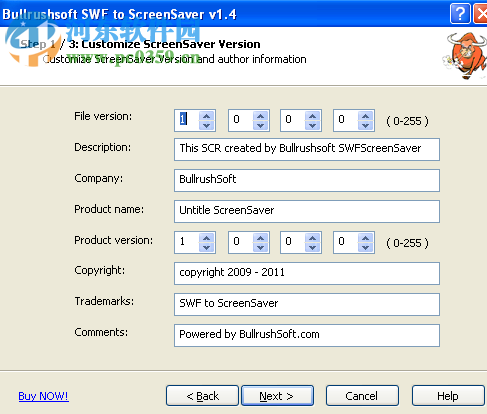Decrease fourth File version number spinner
The image size is (487, 414).
366,125
